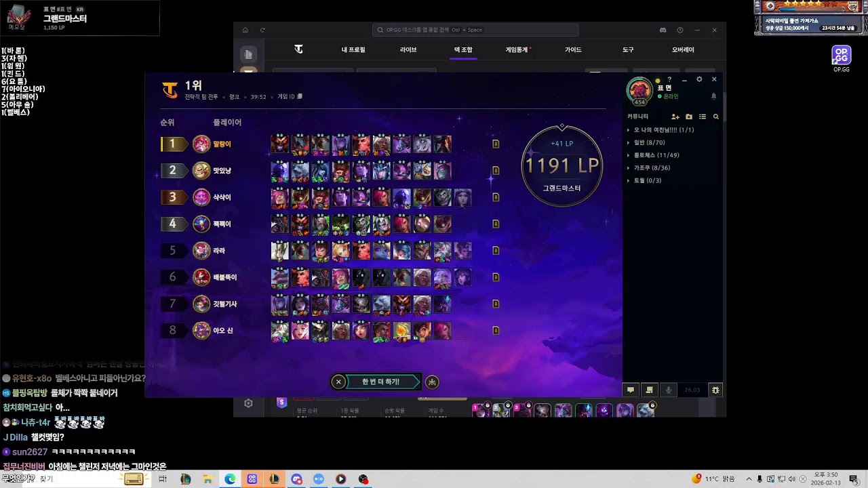
Task: Click the OP.GG search input field
Action: [x=475, y=30]
